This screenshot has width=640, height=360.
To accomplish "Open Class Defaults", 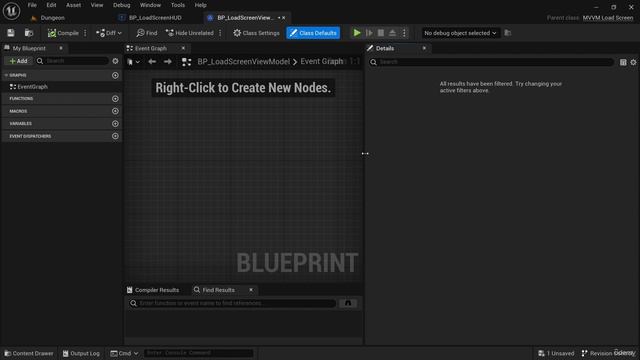I will pos(313,33).
